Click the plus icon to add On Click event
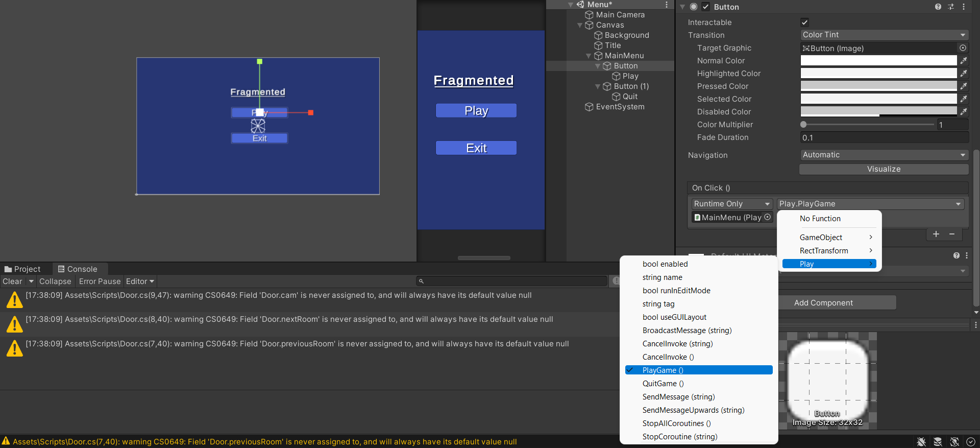This screenshot has height=448, width=980. pos(936,234)
